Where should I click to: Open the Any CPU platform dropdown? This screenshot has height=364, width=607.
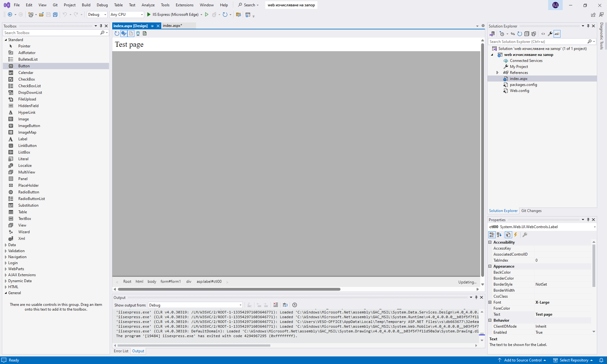click(126, 15)
